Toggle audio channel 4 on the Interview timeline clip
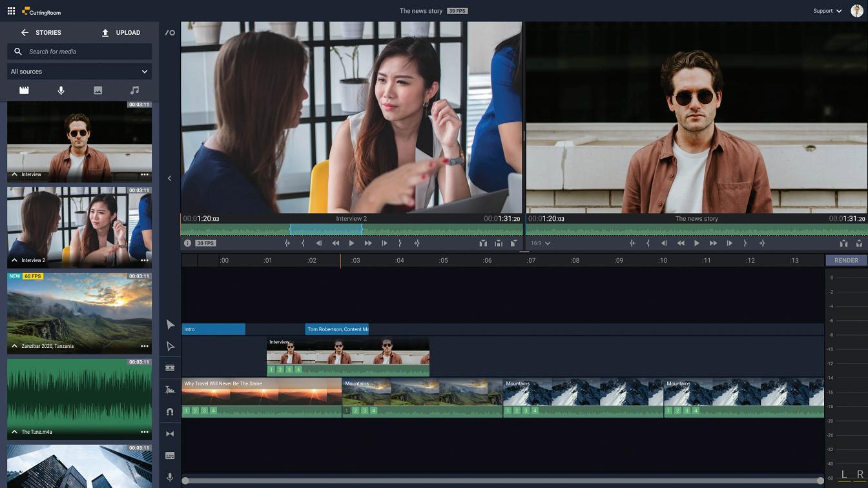The height and width of the screenshot is (488, 868). pyautogui.click(x=298, y=370)
